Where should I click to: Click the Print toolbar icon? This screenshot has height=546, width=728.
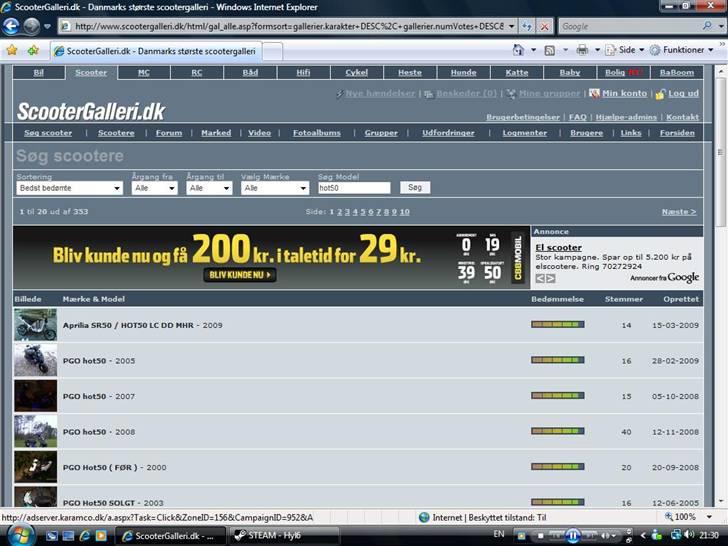coord(582,49)
